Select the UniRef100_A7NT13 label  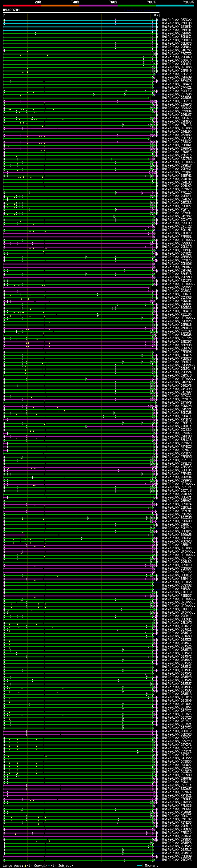point(176,125)
